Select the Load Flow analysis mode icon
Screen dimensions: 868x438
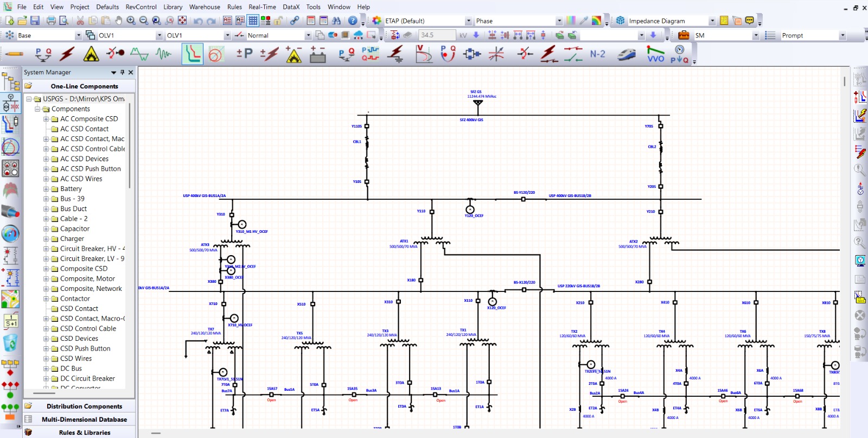[x=43, y=54]
